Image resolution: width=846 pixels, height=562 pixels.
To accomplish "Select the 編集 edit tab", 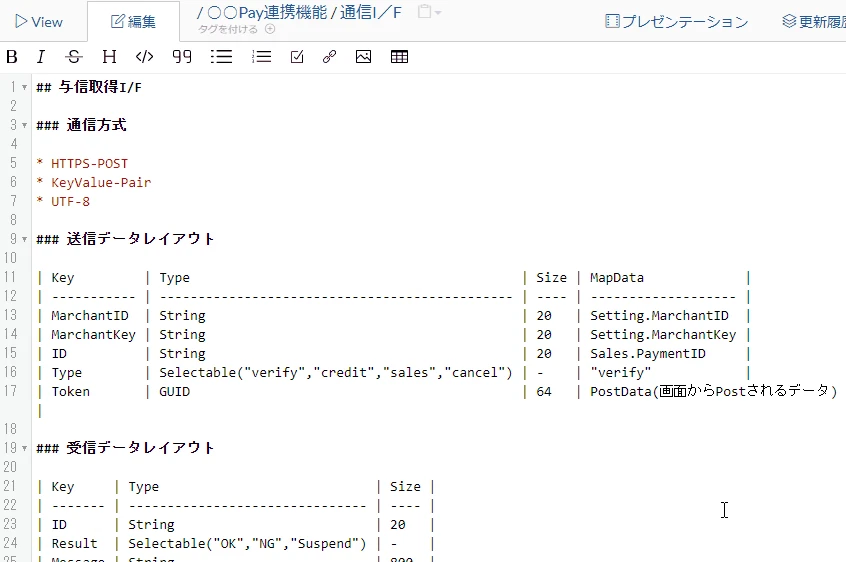I will coord(133,22).
